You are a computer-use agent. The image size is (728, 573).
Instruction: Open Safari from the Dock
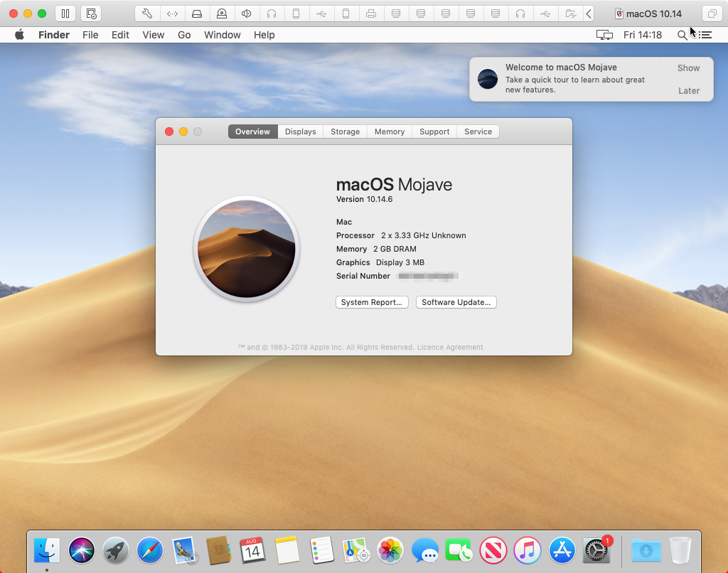pyautogui.click(x=149, y=550)
